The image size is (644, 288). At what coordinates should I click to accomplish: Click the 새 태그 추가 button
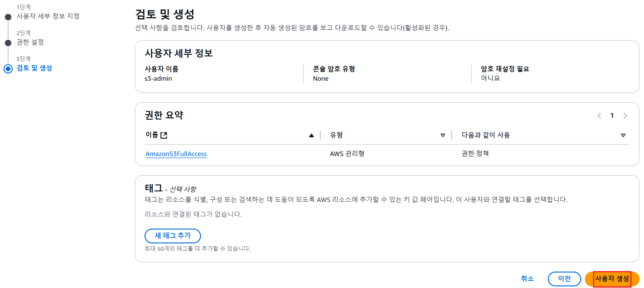pos(173,236)
